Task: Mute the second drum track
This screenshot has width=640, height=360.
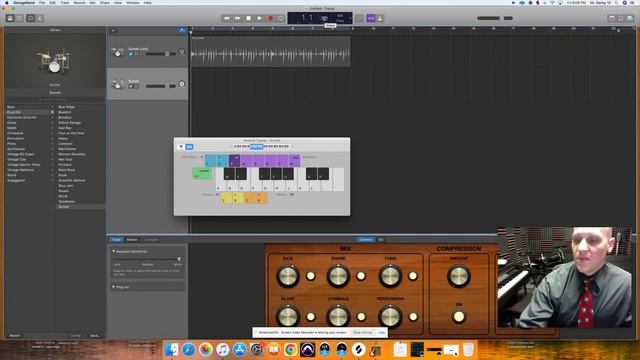Action: (x=131, y=86)
